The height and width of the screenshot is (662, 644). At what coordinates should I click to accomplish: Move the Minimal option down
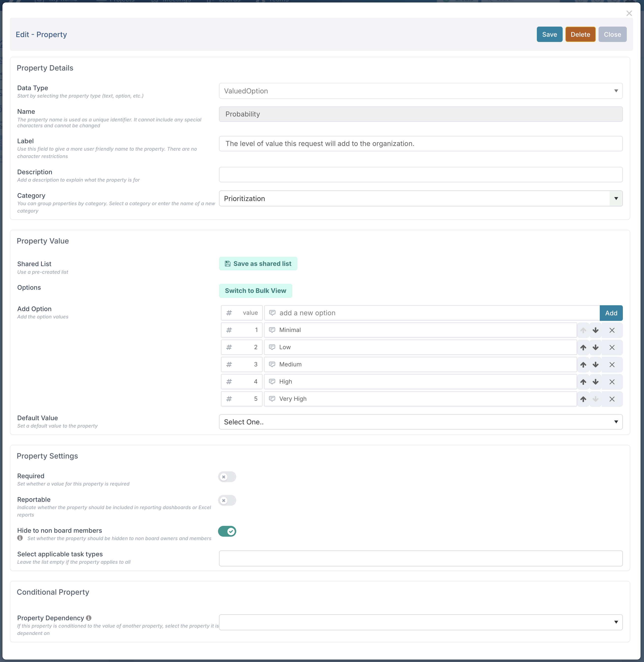coord(596,330)
